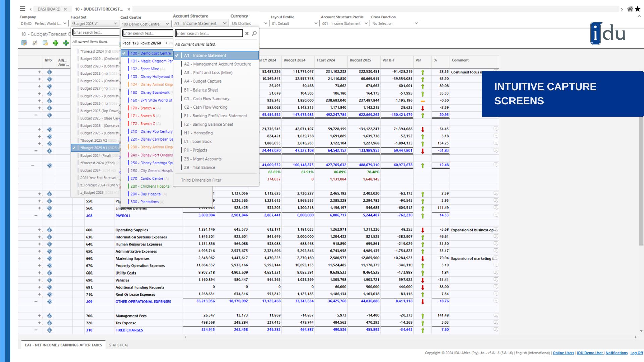
Task: Open the Online Users link
Action: 563,353
